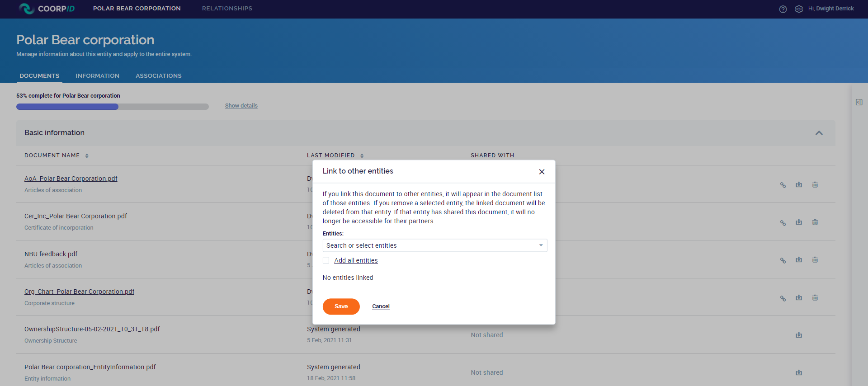This screenshot has height=386, width=868.
Task: Close the Link to other entities dialog
Action: click(542, 172)
